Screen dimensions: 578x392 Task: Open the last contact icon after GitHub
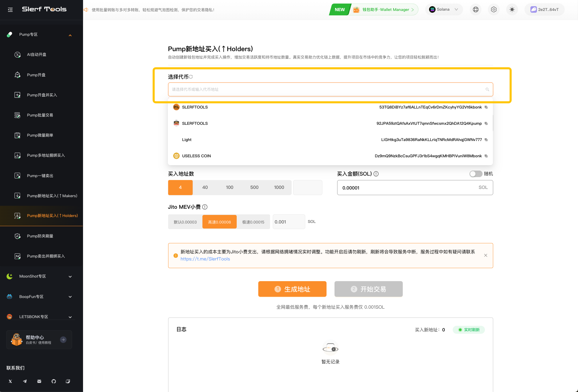click(68, 381)
